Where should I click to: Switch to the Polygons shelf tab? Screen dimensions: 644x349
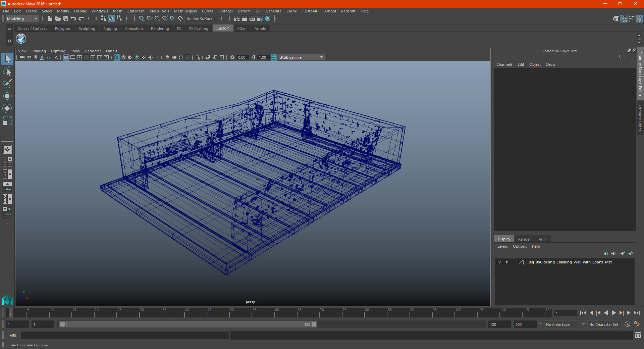(x=63, y=29)
